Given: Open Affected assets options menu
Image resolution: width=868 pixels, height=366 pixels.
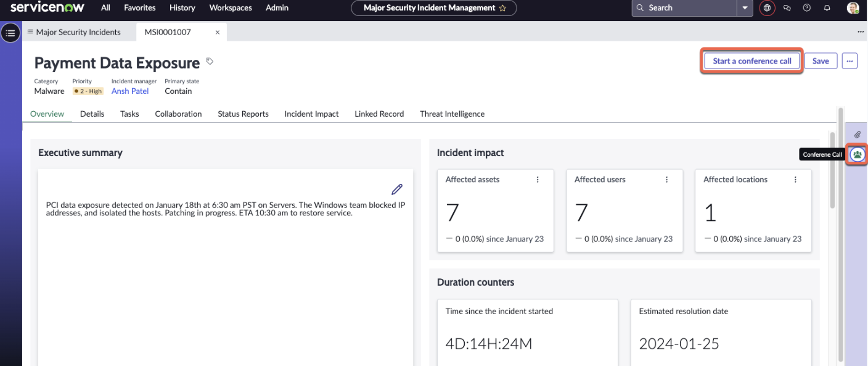Looking at the screenshot, I should coord(538,180).
